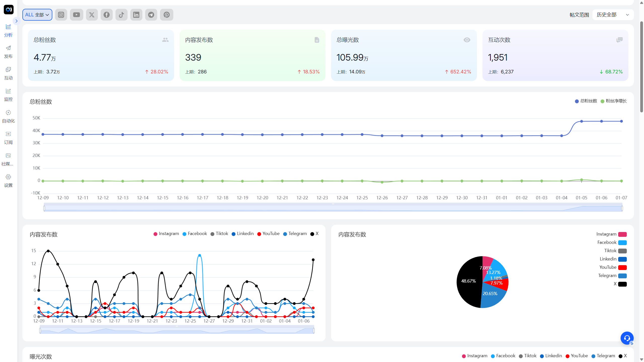Filter by Pinterest platform icon
This screenshot has height=362, width=644.
pos(167,15)
